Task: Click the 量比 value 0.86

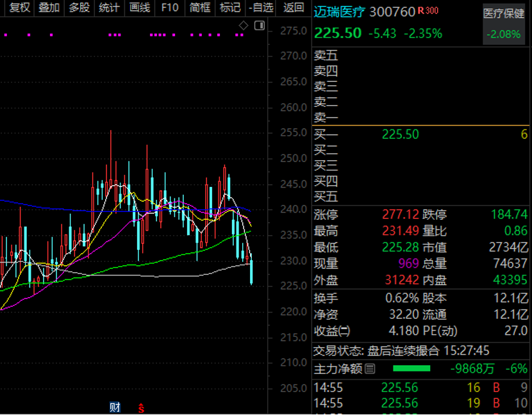Action: pos(516,231)
